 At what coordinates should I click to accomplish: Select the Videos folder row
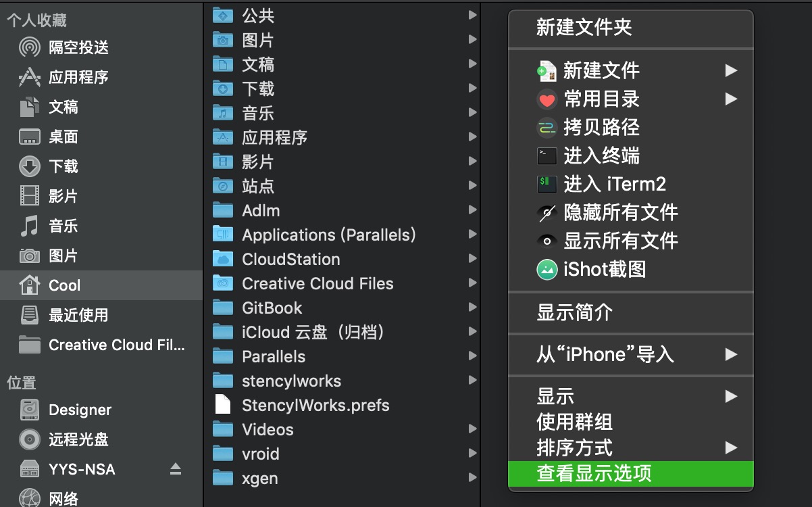click(342, 429)
